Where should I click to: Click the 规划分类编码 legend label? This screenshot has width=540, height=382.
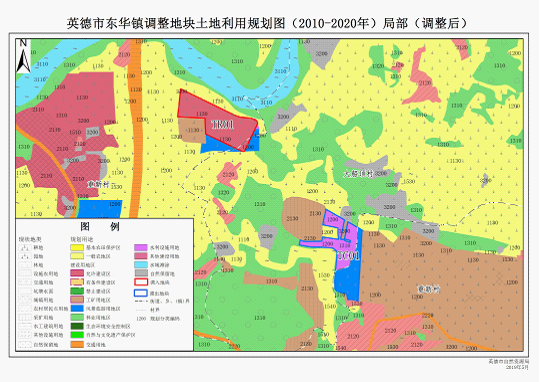[165, 319]
